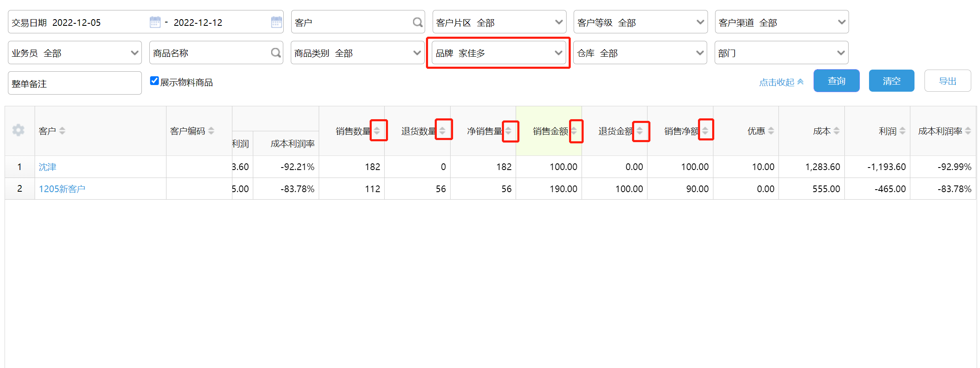Open customer 1205新客户 link
Image resolution: width=980 pixels, height=368 pixels.
tap(62, 189)
